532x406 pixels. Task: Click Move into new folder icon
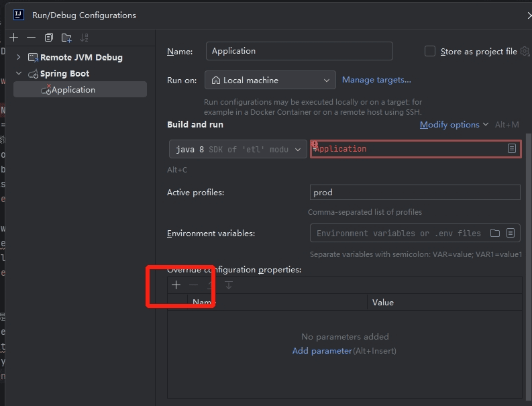pyautogui.click(x=66, y=38)
